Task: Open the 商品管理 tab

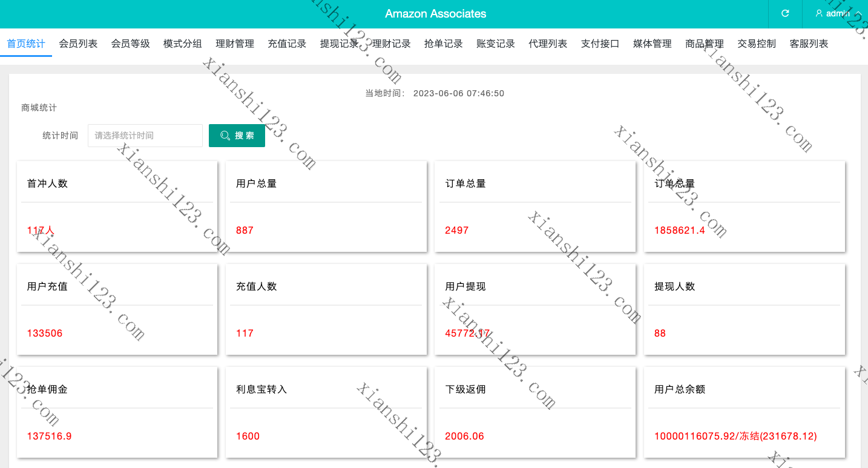Action: (705, 44)
